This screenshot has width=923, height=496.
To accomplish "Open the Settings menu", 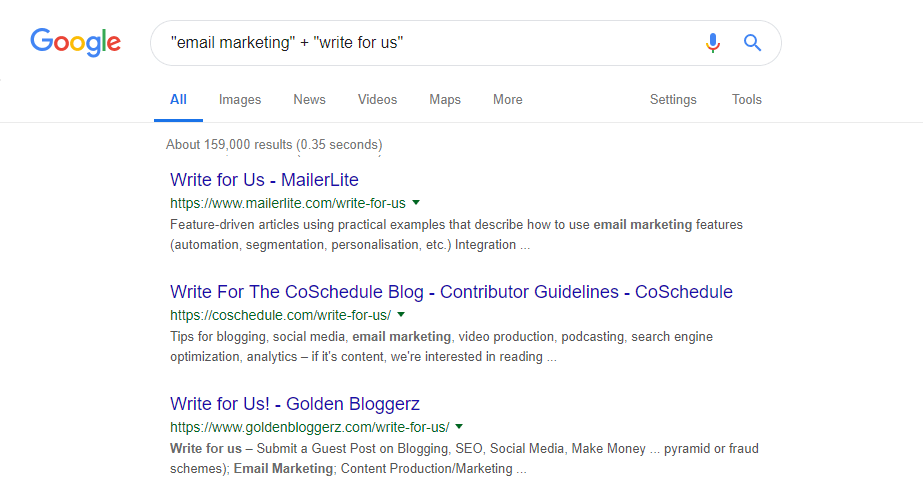I will click(673, 100).
